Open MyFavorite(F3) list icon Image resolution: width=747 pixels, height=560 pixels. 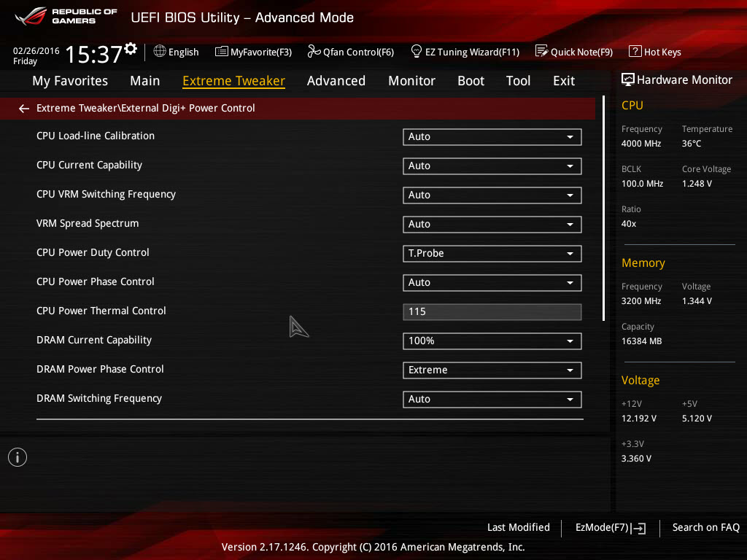click(221, 51)
